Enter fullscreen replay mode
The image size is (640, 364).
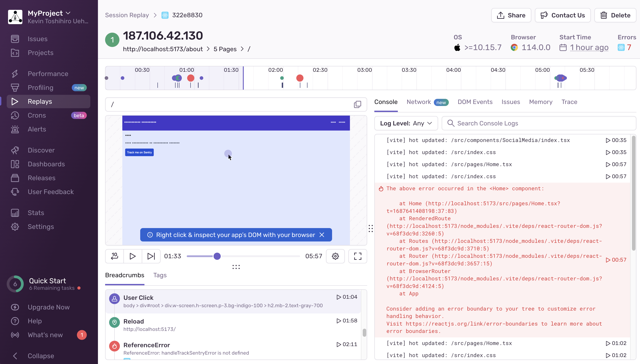click(x=358, y=256)
